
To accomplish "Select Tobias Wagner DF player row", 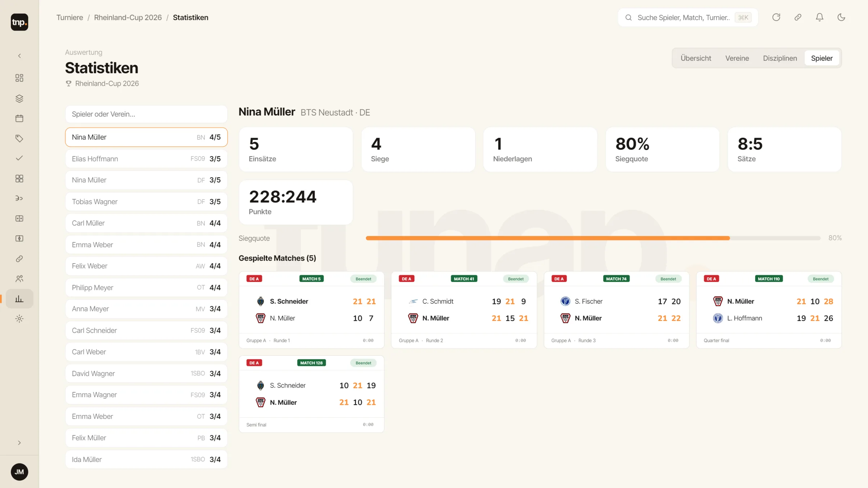I will pos(146,202).
